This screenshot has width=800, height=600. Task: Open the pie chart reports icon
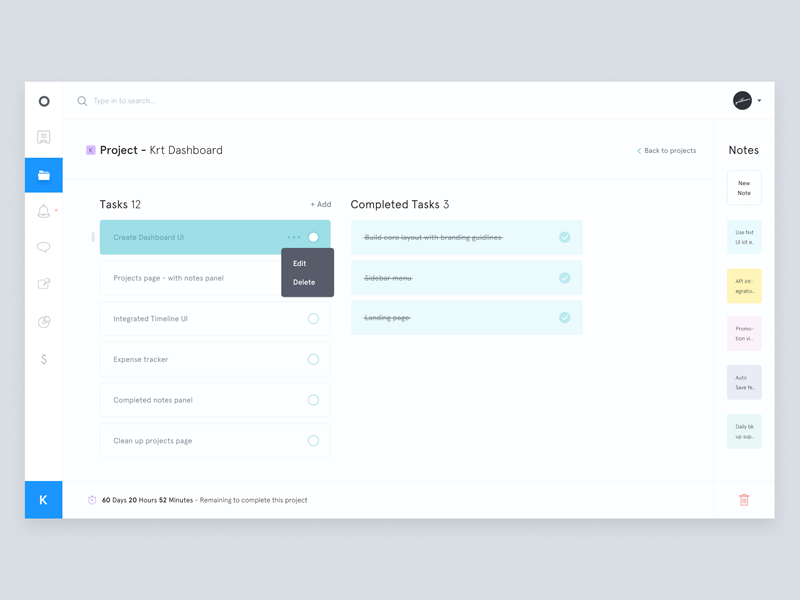tap(43, 322)
